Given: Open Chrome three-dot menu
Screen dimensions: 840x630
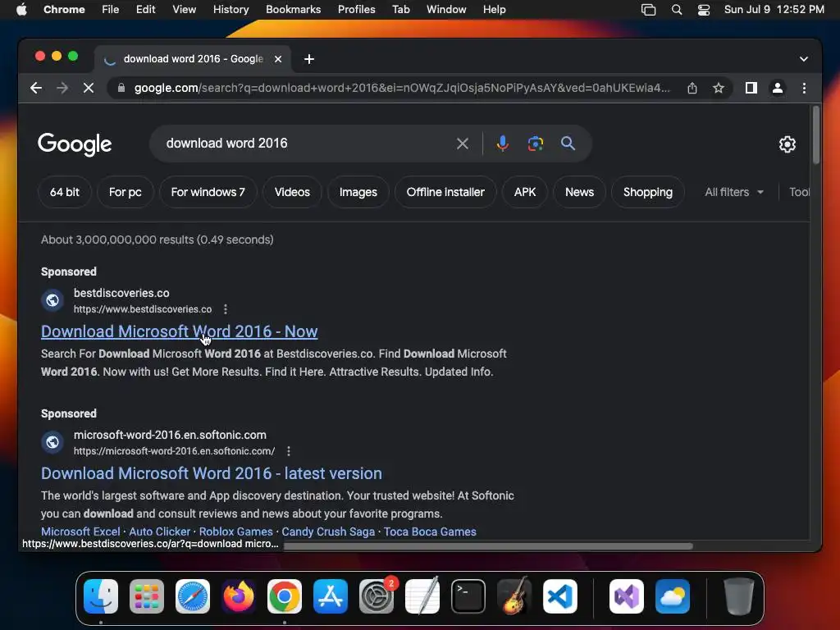Looking at the screenshot, I should click(x=804, y=88).
